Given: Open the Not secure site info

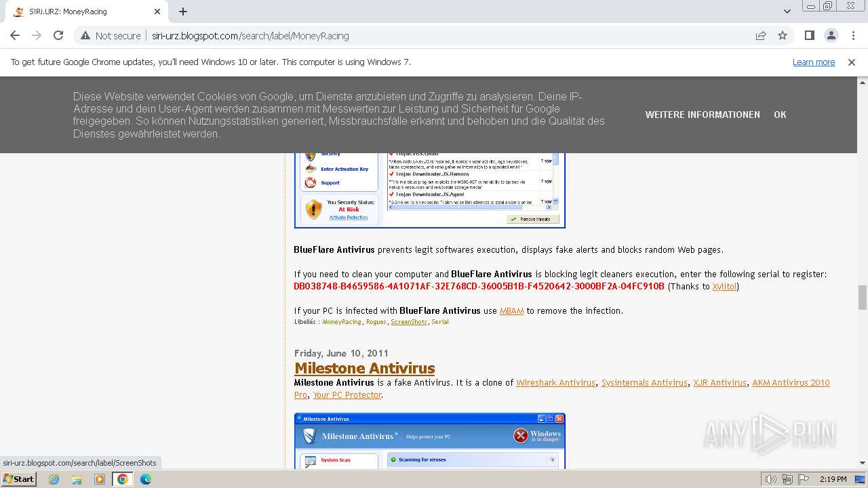Looking at the screenshot, I should (x=111, y=36).
